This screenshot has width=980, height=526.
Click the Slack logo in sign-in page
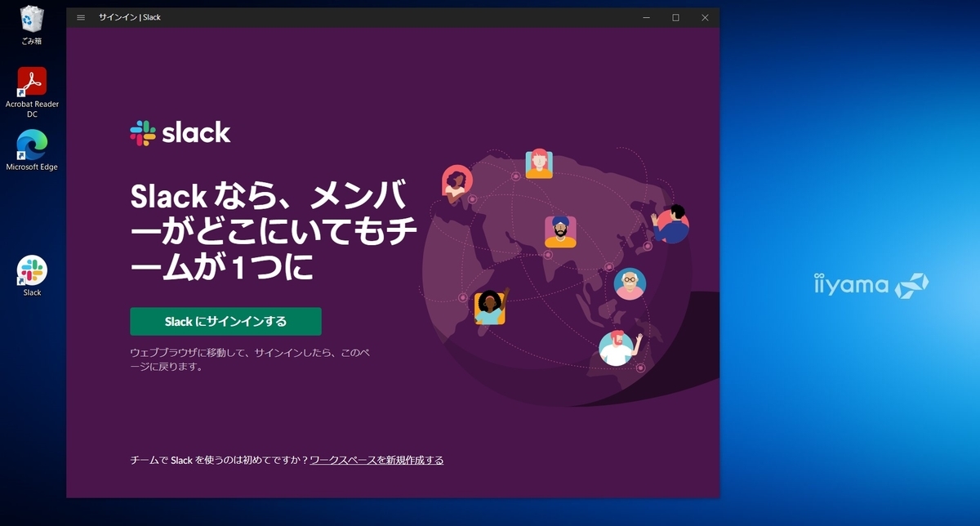pos(180,132)
